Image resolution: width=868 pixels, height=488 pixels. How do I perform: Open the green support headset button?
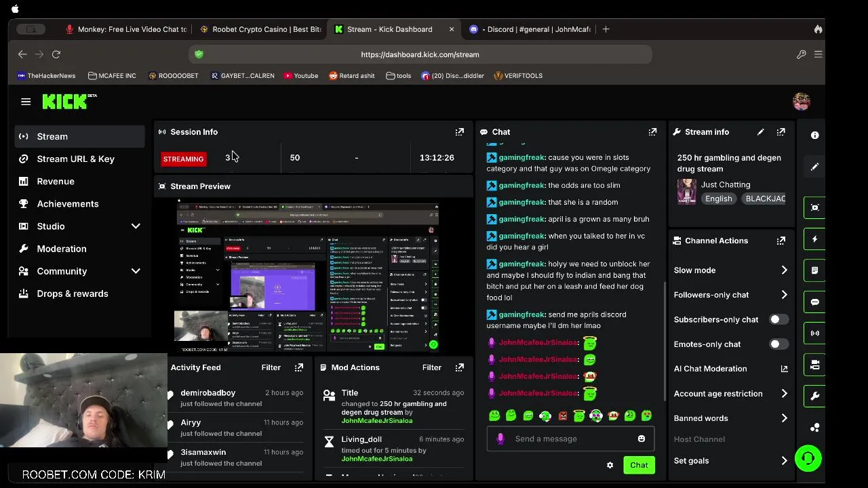click(x=808, y=458)
